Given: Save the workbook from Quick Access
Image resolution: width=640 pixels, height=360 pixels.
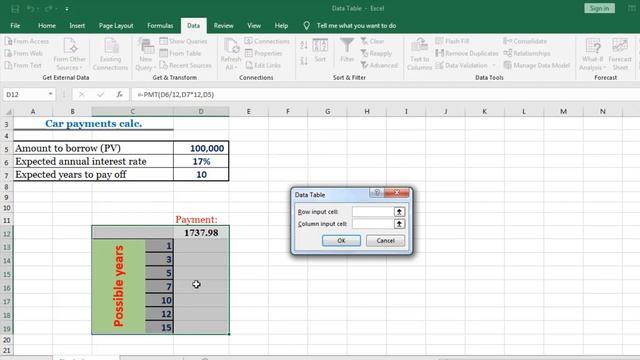Looking at the screenshot, I should (x=15, y=9).
